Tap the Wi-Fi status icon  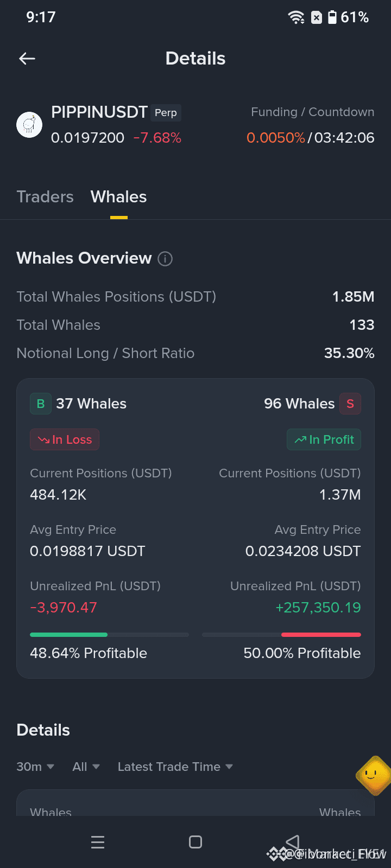(x=297, y=17)
